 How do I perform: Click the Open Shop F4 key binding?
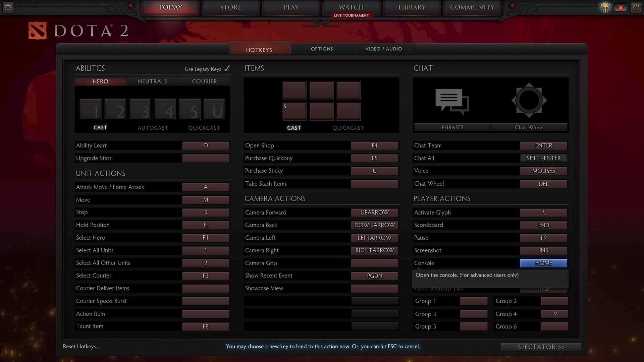pyautogui.click(x=375, y=145)
